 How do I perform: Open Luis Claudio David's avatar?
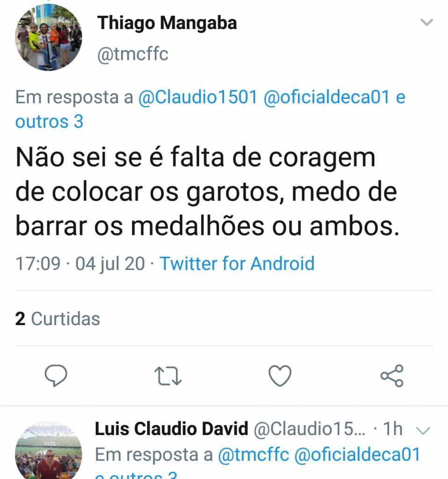[49, 450]
